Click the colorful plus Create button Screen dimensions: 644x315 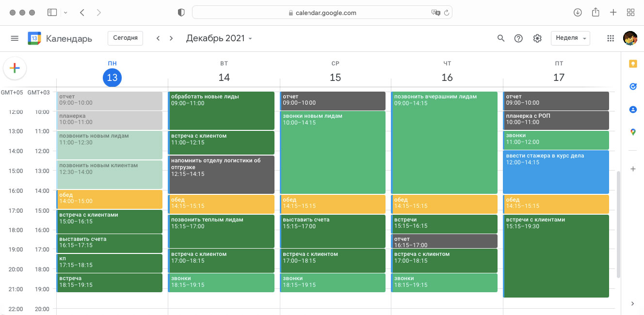15,68
